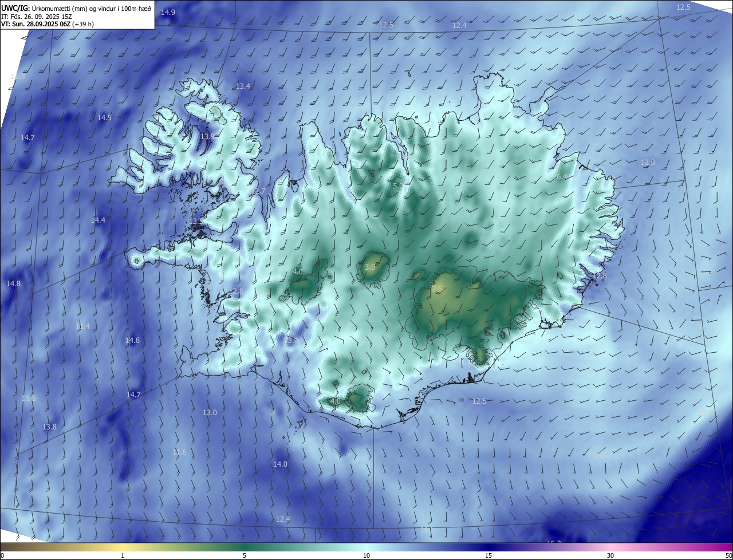Viewport: 733px width, 560px height.
Task: Click the 14.4 value label
Action: tap(98, 220)
